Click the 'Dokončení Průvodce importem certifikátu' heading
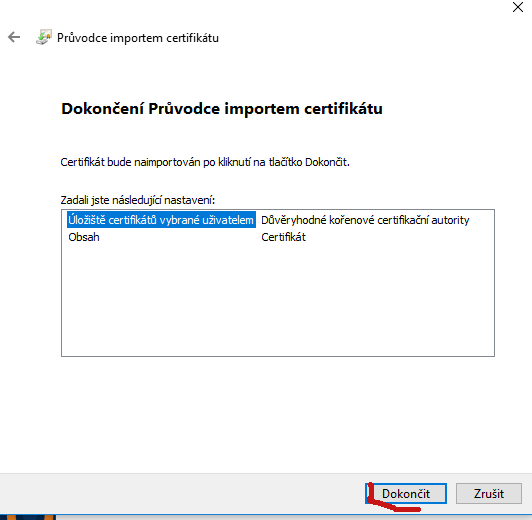The width and height of the screenshot is (532, 520). [222, 109]
